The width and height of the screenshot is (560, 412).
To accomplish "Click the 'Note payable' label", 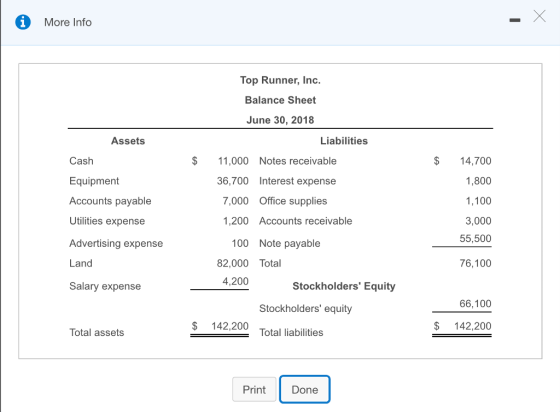I will 290,243.
